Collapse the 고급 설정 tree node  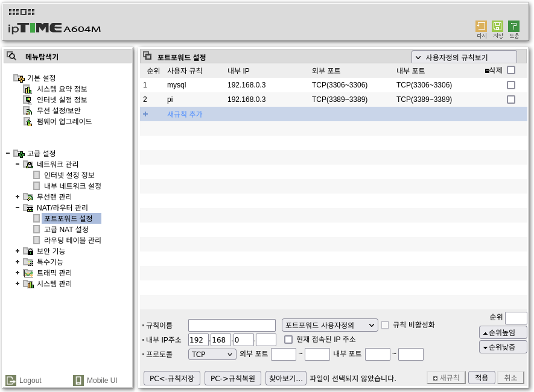pos(8,153)
